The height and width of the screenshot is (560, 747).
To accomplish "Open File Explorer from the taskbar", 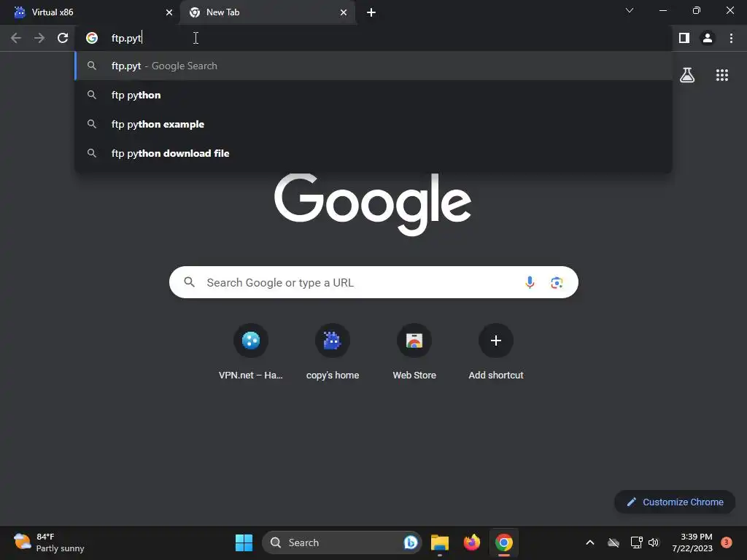I will tap(440, 542).
